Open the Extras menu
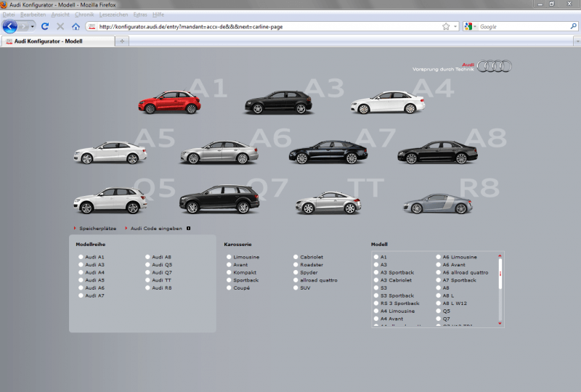Screen dimensions: 581x392 click(140, 15)
